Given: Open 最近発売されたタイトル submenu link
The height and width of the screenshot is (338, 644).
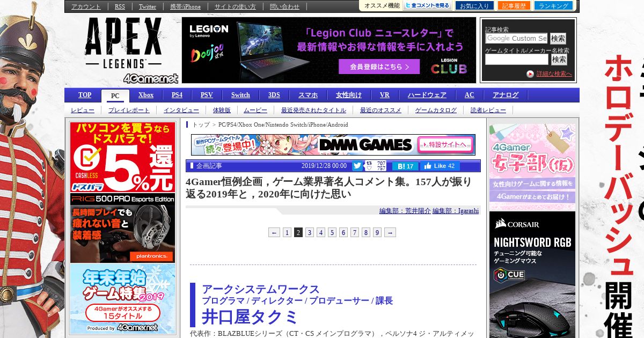Looking at the screenshot, I should tap(313, 110).
